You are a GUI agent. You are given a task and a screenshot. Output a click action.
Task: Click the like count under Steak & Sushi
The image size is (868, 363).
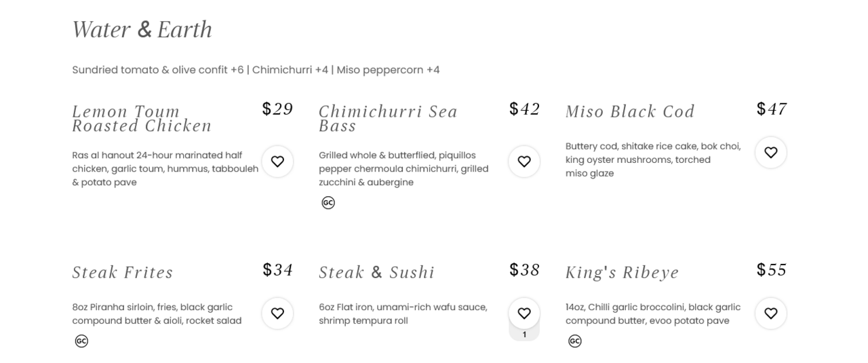(524, 335)
